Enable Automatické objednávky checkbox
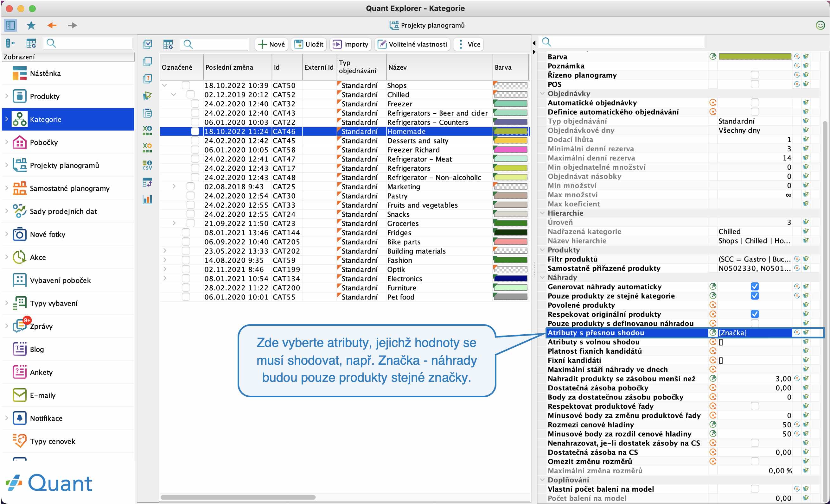The height and width of the screenshot is (504, 830). 755,102
